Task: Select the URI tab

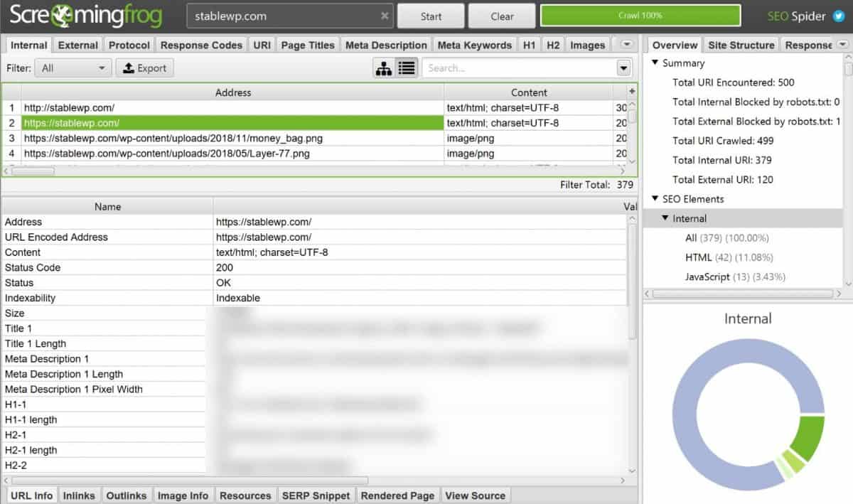Action: pyautogui.click(x=262, y=45)
